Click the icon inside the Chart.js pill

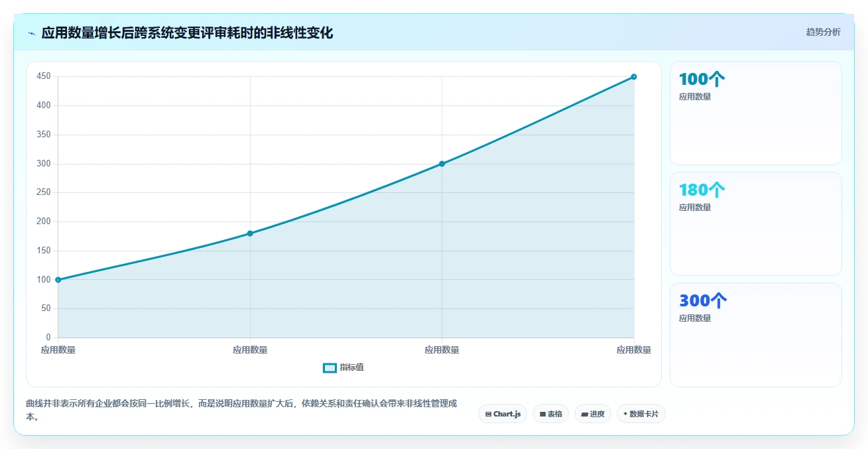coord(489,414)
